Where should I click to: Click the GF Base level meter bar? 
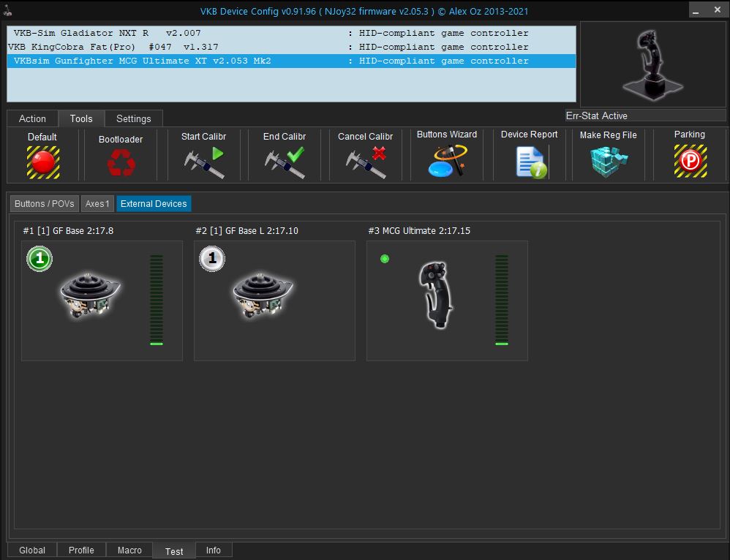157,300
